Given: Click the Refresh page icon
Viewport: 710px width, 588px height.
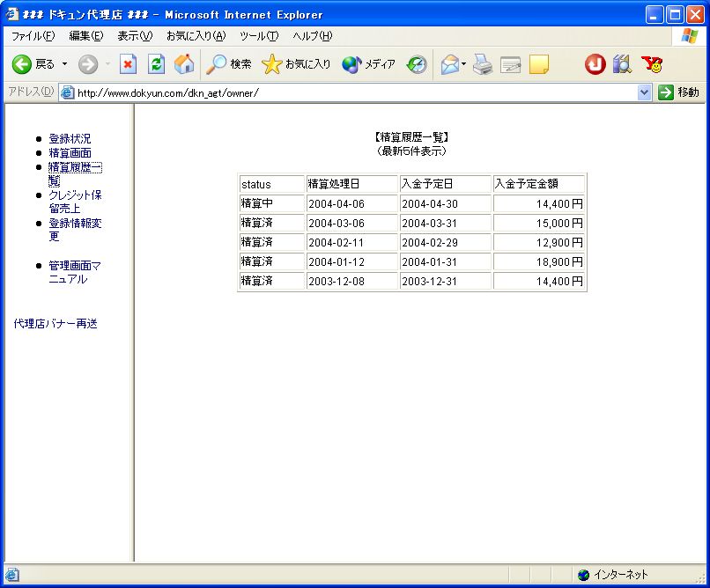Looking at the screenshot, I should coord(156,64).
